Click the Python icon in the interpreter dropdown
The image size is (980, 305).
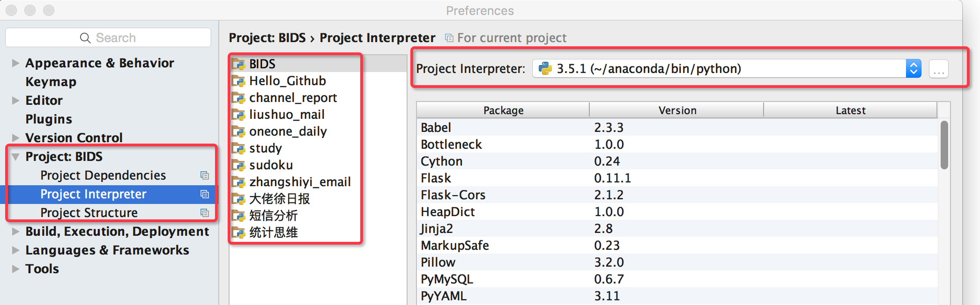(545, 68)
